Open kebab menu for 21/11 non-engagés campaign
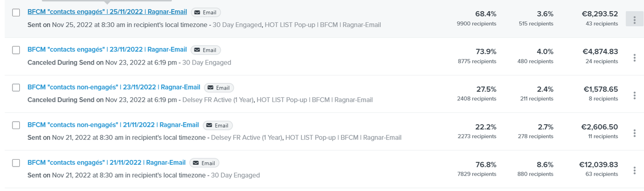Image resolution: width=644 pixels, height=191 pixels. tap(634, 133)
